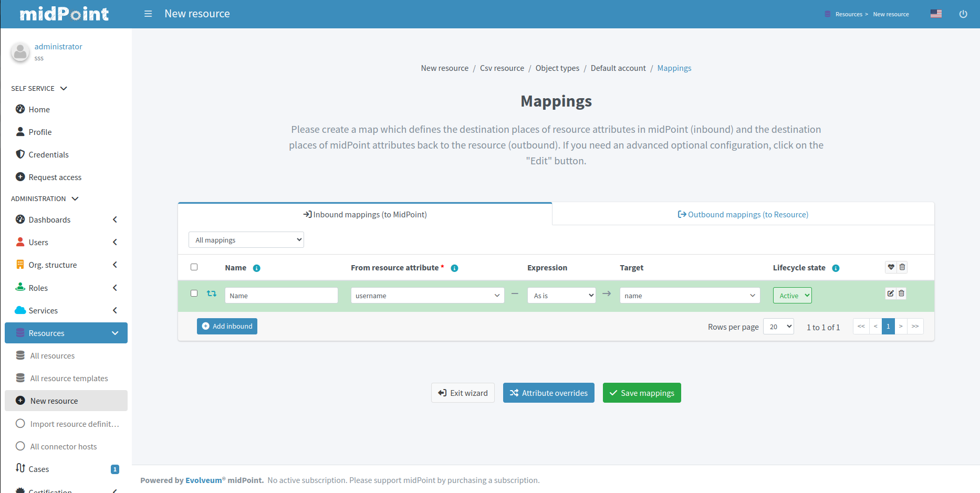Open the All mappings filter dropdown
Screen dimensions: 980x493
[246, 240]
